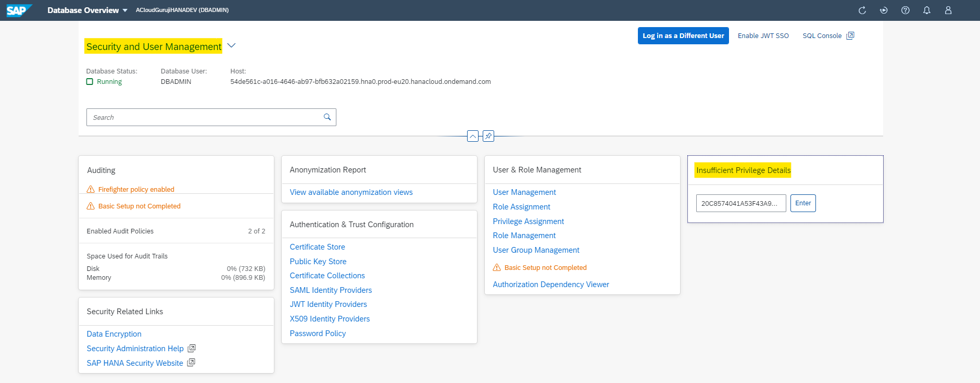The height and width of the screenshot is (383, 980).
Task: Click the icon left of help
Action: pos(883,10)
